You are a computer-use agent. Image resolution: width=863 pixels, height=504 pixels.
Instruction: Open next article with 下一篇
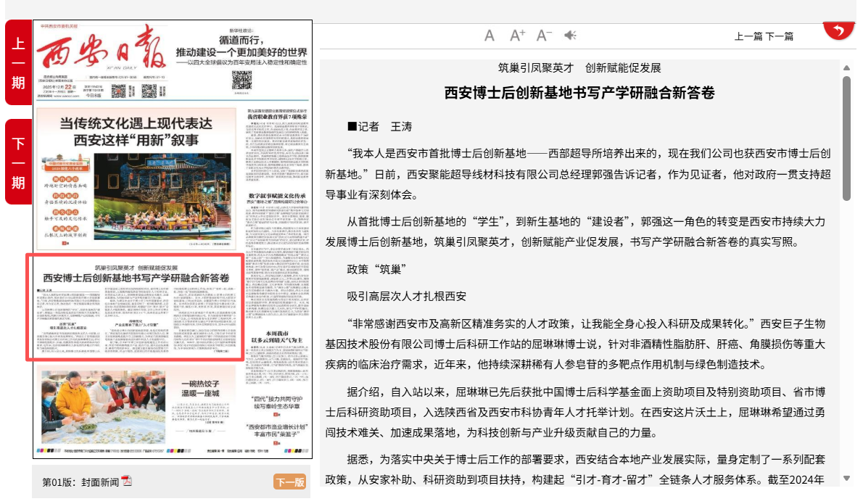(x=780, y=36)
